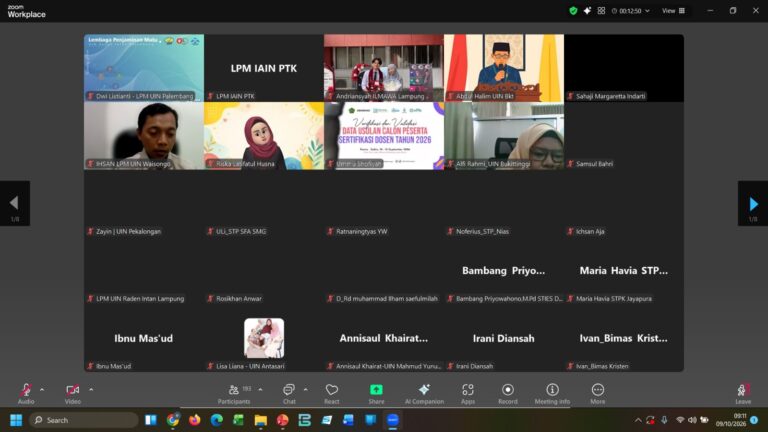Click the large Ivan_Bimas Krist... name
Image resolution: width=768 pixels, height=432 pixels.
(624, 338)
